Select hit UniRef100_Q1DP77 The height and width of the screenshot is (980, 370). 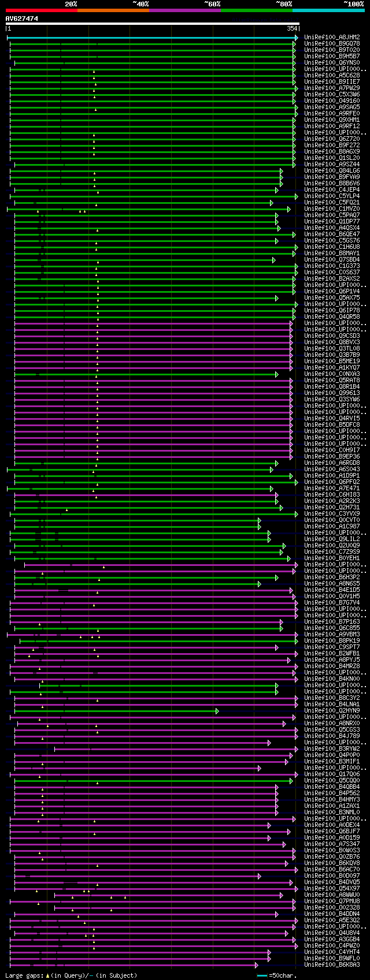pos(332,222)
